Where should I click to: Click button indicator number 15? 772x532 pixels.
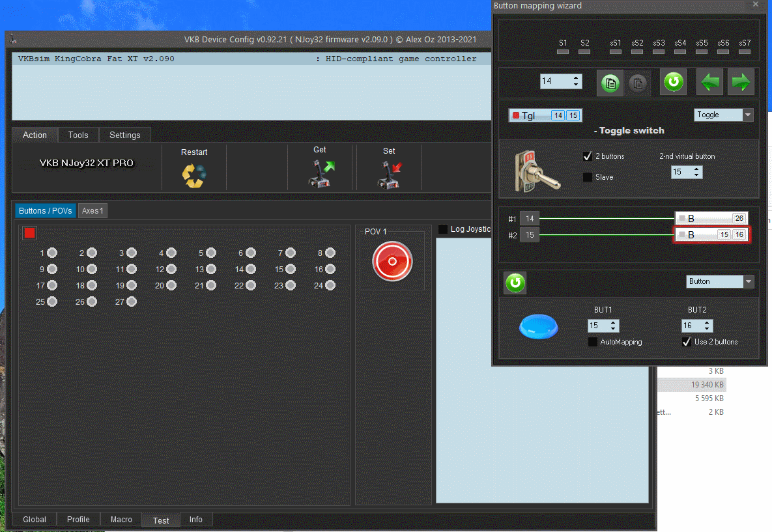pyautogui.click(x=291, y=269)
